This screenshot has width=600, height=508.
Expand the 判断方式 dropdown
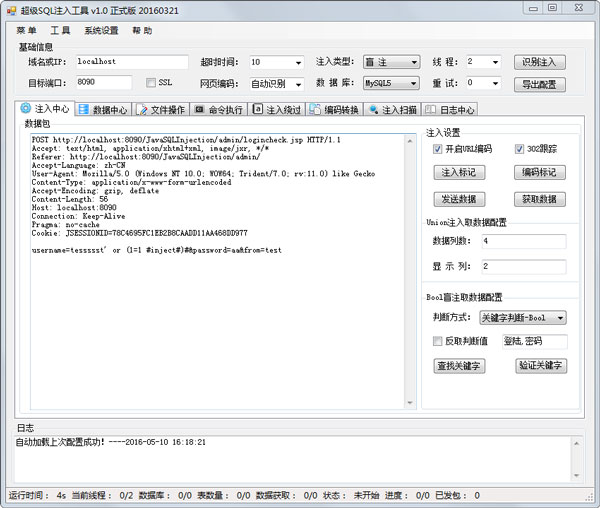click(522, 318)
